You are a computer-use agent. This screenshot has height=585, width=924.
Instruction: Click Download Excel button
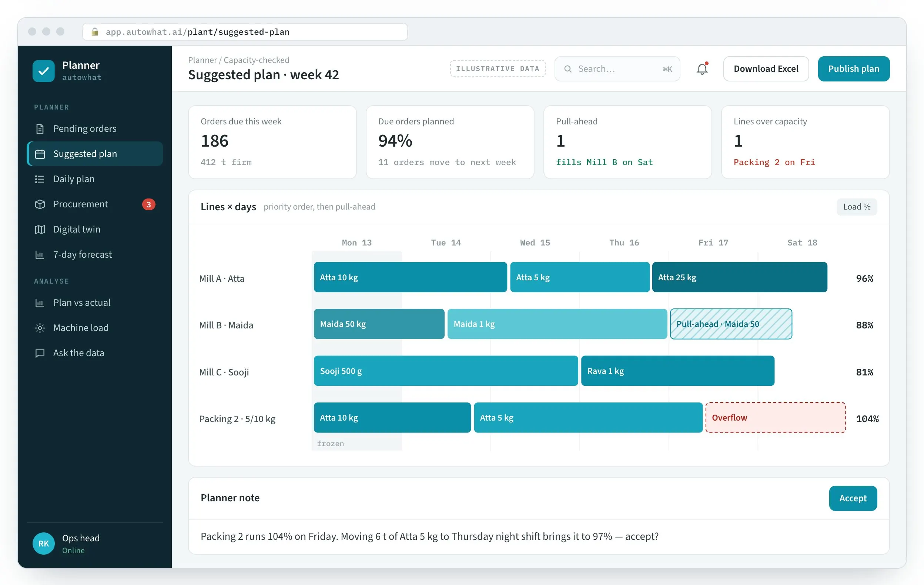[x=766, y=69]
